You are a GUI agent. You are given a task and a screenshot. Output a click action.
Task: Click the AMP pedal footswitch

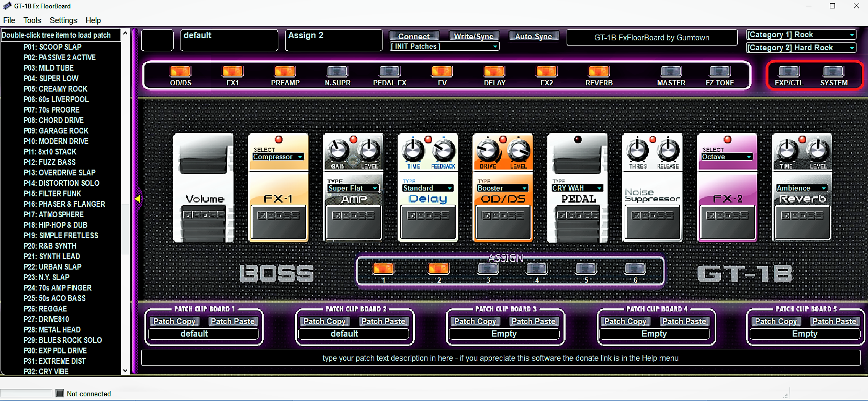(x=353, y=222)
